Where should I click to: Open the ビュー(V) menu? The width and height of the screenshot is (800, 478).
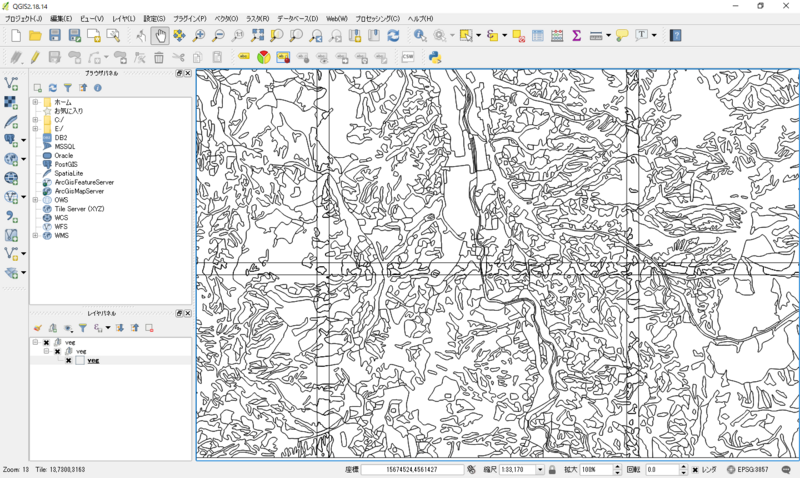(92, 18)
